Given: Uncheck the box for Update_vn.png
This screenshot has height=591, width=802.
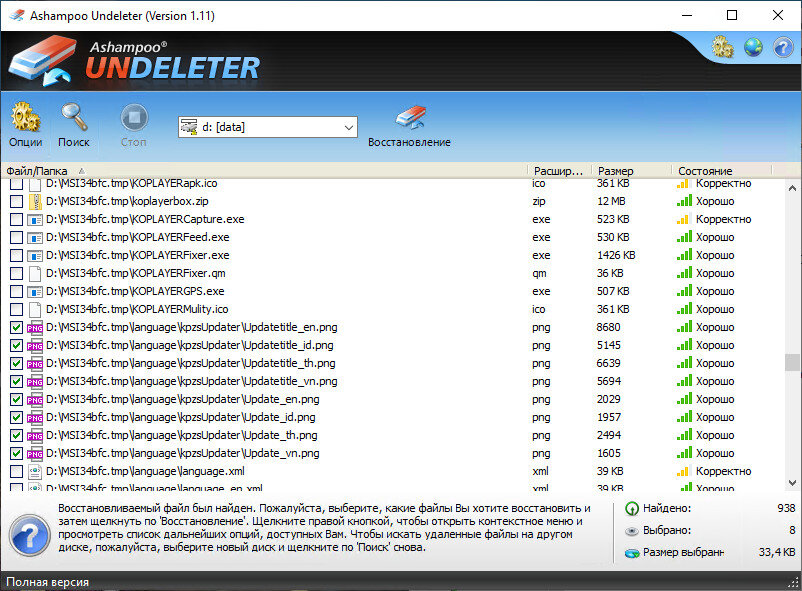Looking at the screenshot, I should 16,453.
